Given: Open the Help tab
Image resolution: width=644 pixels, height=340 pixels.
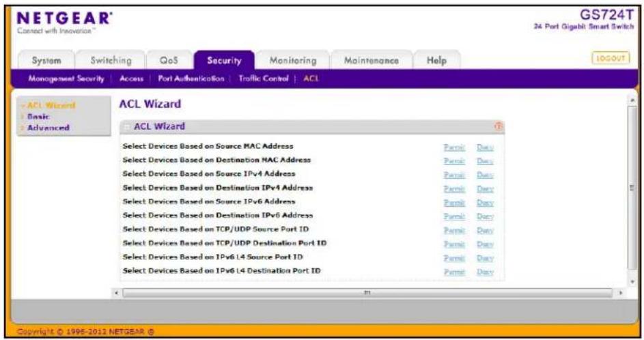Looking at the screenshot, I should 436,60.
